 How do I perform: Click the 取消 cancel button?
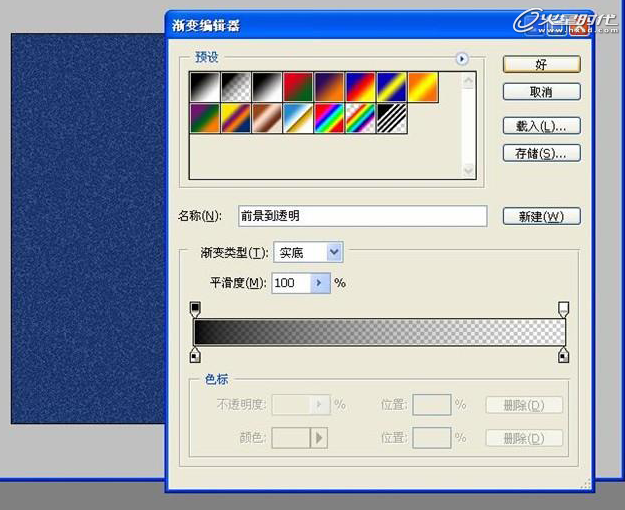541,92
